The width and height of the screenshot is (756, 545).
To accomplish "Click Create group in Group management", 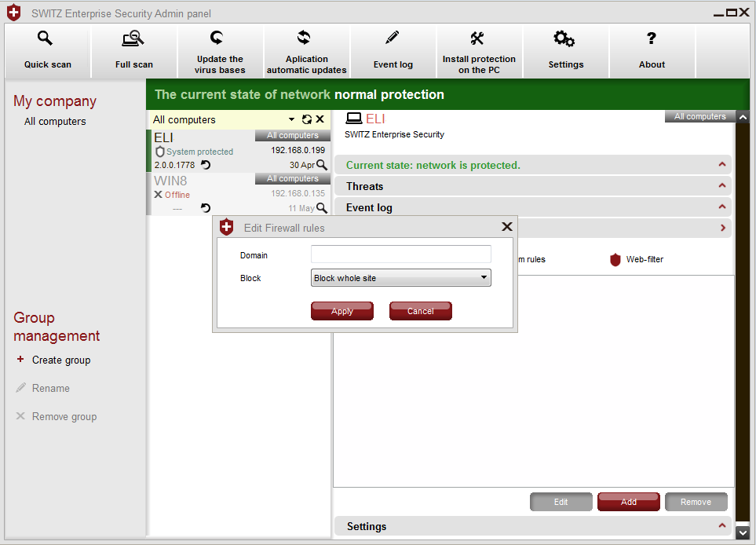I will 60,360.
